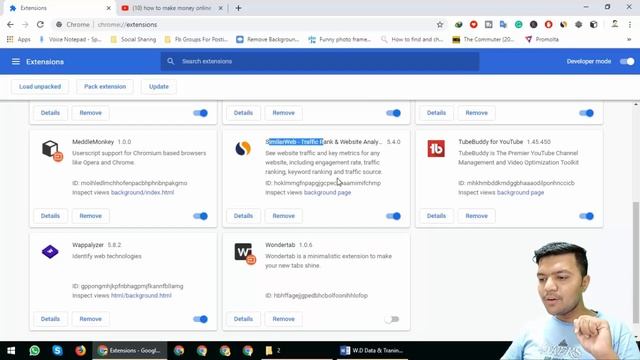Disable TubeBuddy for YouTube
The image size is (640, 360).
pyautogui.click(x=587, y=216)
